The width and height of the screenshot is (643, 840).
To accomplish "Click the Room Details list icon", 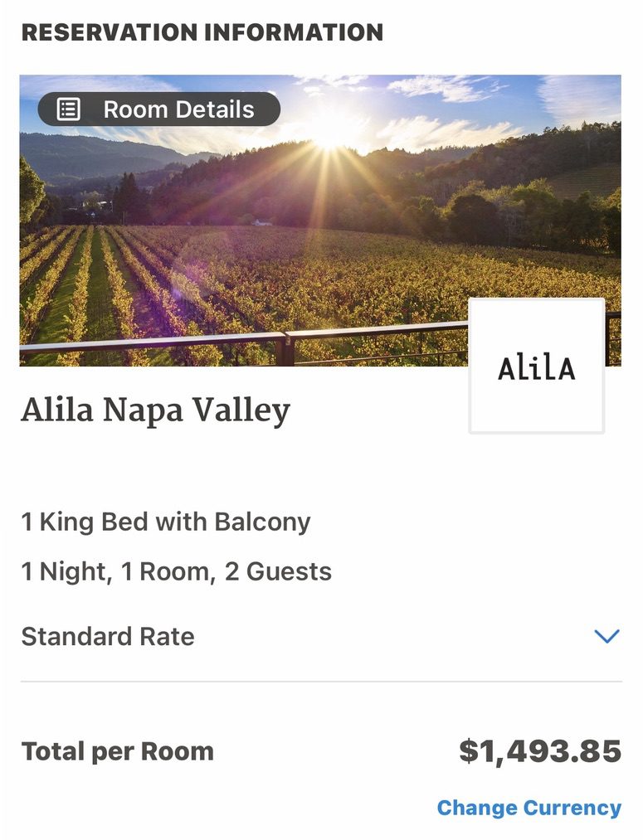I will pyautogui.click(x=69, y=109).
